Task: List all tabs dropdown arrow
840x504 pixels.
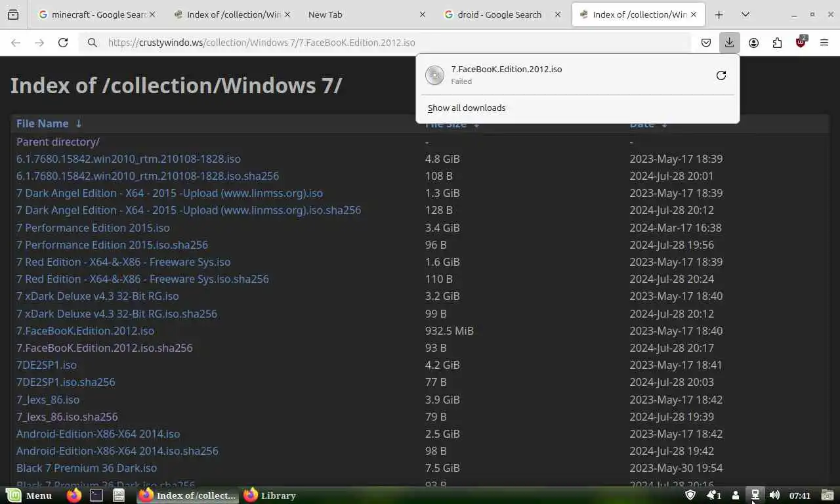Action: tap(745, 14)
